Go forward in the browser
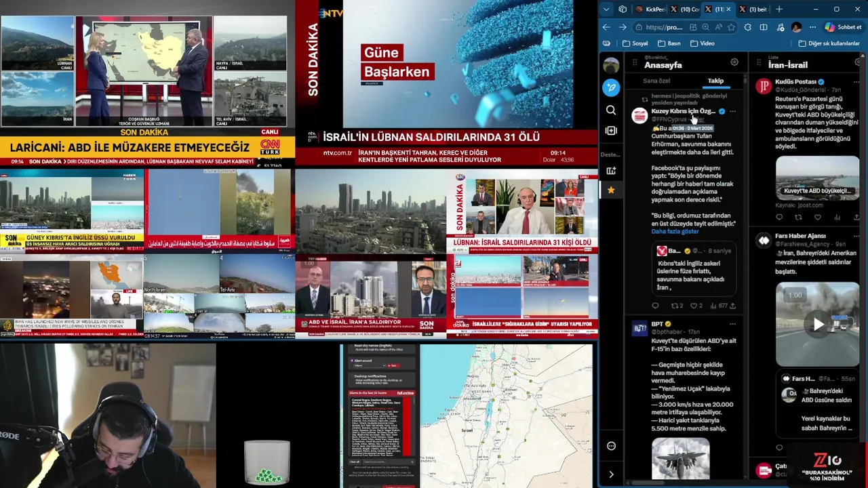 623,27
